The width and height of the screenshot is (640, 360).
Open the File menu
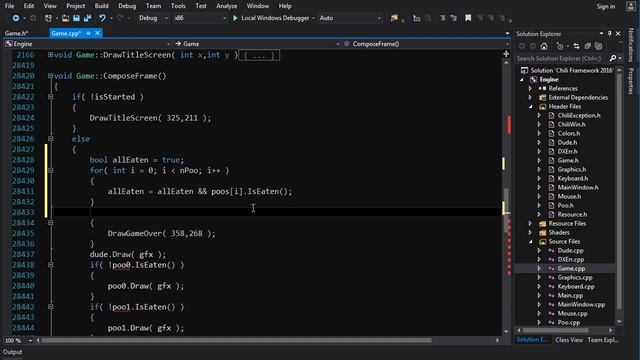[x=9, y=6]
